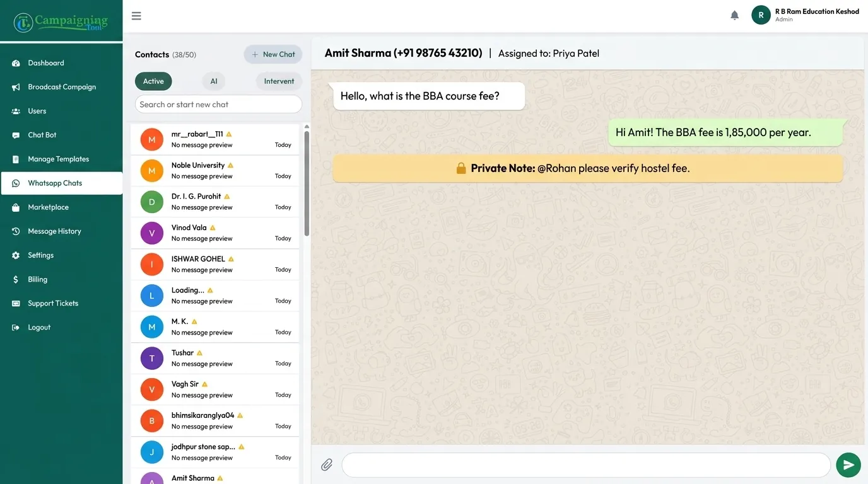Click the BBA fee reply message bubble
Viewport: 868px width, 484px height.
725,132
